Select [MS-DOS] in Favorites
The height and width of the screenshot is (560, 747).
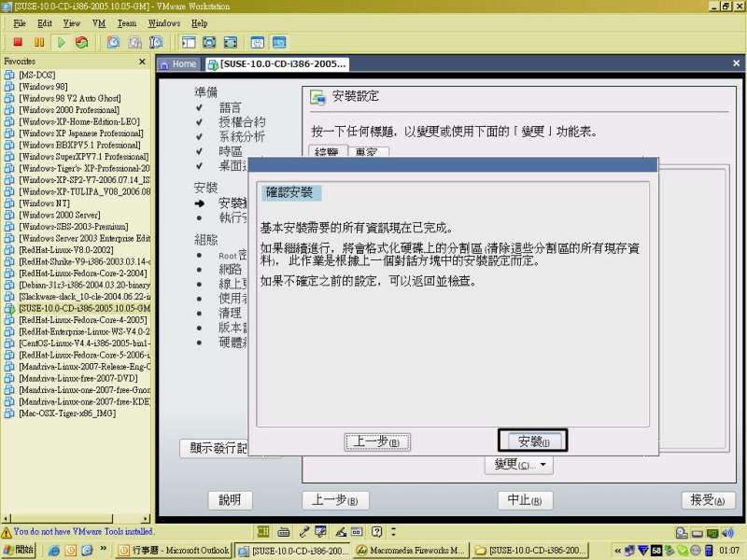click(x=37, y=75)
